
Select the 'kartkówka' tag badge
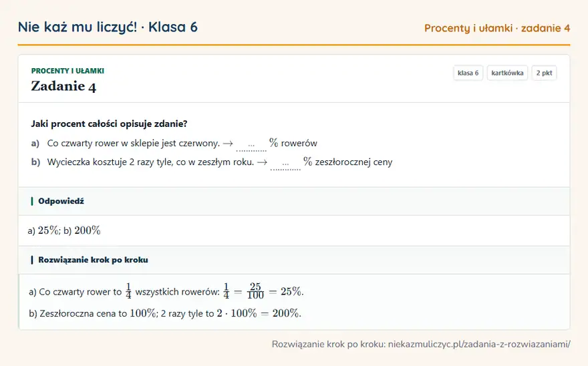507,73
